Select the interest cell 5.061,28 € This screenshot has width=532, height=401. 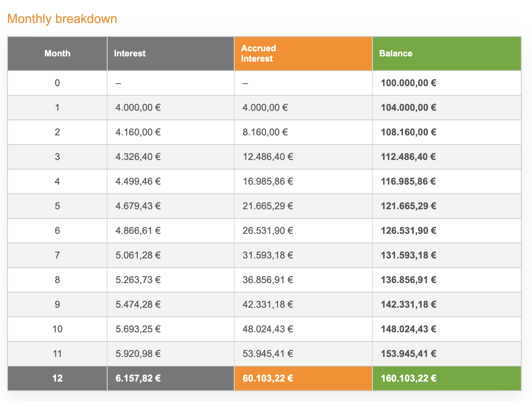pyautogui.click(x=138, y=255)
